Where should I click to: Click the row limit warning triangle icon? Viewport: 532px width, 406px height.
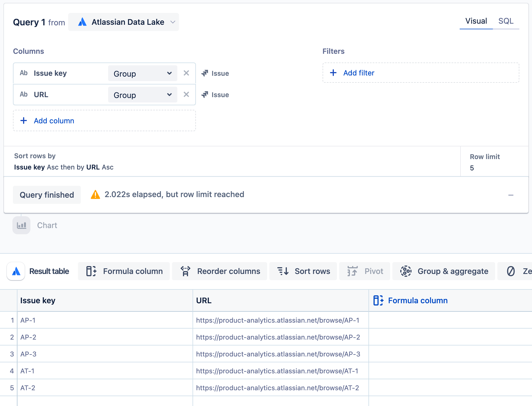(95, 195)
